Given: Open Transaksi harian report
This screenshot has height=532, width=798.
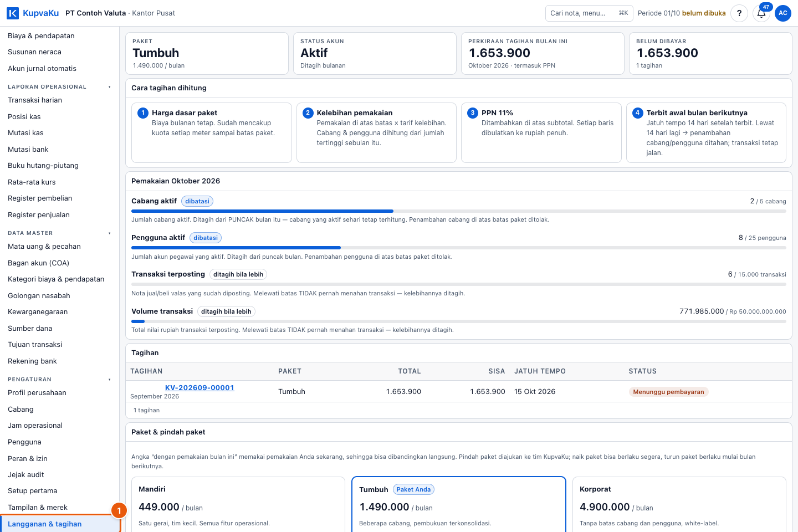Looking at the screenshot, I should click(x=59, y=100).
